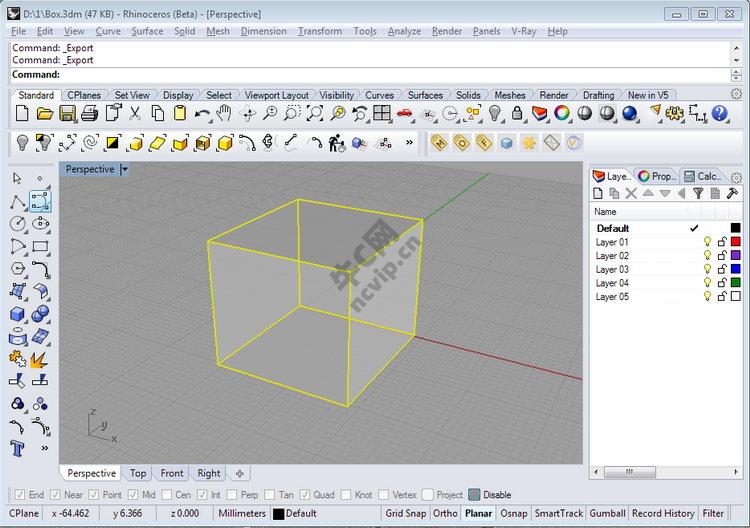Image resolution: width=750 pixels, height=528 pixels.
Task: Expand more tools chevron in left sidebar
Action: click(x=44, y=448)
